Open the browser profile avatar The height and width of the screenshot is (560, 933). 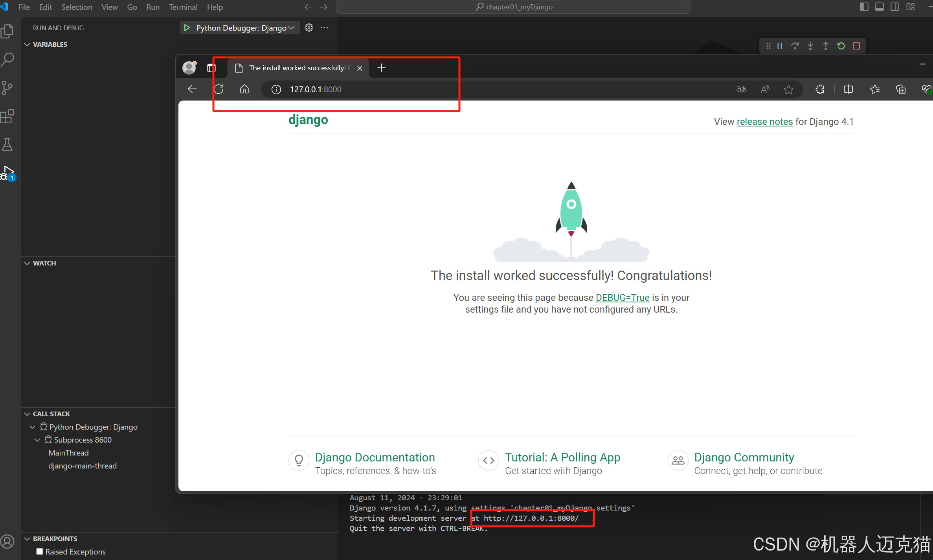189,68
